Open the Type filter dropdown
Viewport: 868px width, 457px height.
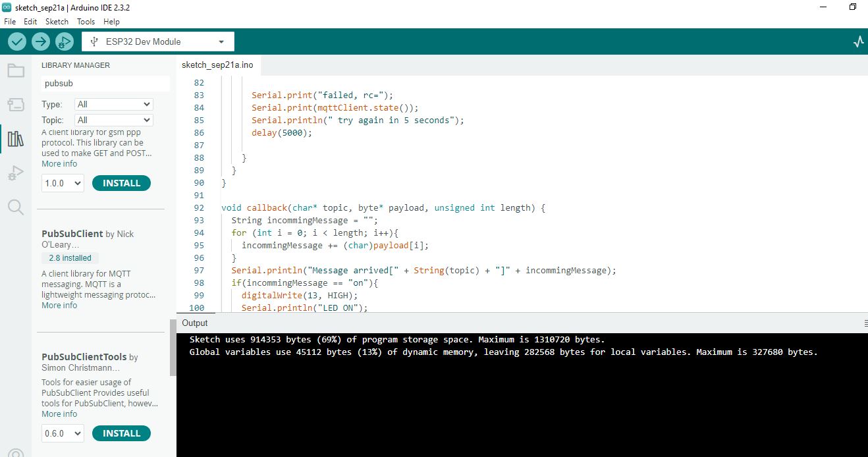114,104
